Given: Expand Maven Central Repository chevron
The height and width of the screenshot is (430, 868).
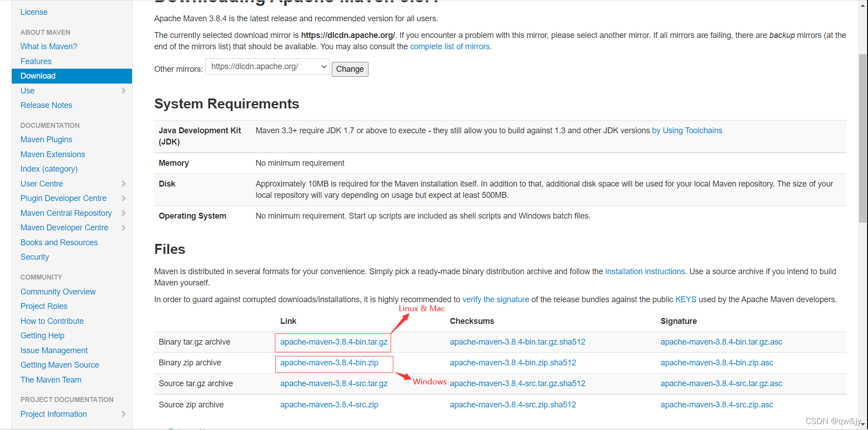Looking at the screenshot, I should (123, 213).
